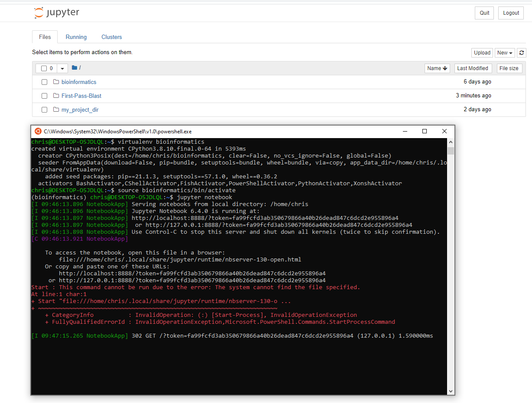Click the scroll-up arrow in PowerShell window

451,142
